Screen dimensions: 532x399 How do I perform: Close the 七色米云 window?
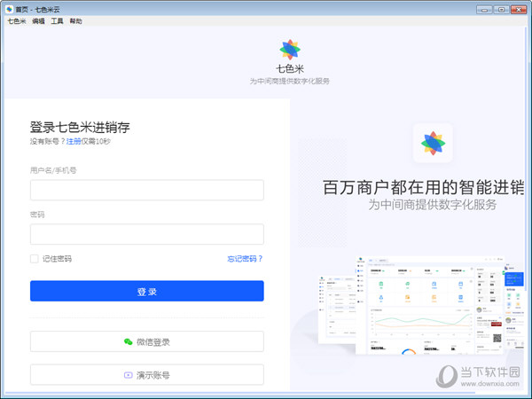(519, 10)
